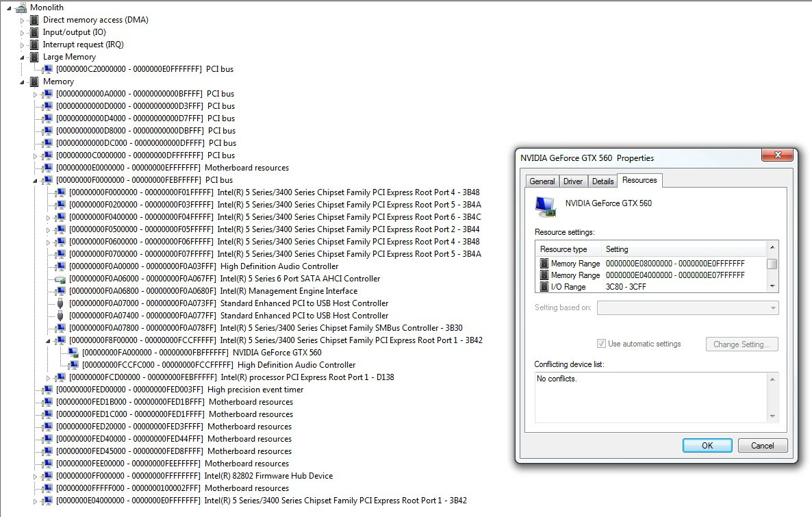The image size is (812, 517).
Task: Click the SMBus Controller device icon
Action: pos(60,328)
